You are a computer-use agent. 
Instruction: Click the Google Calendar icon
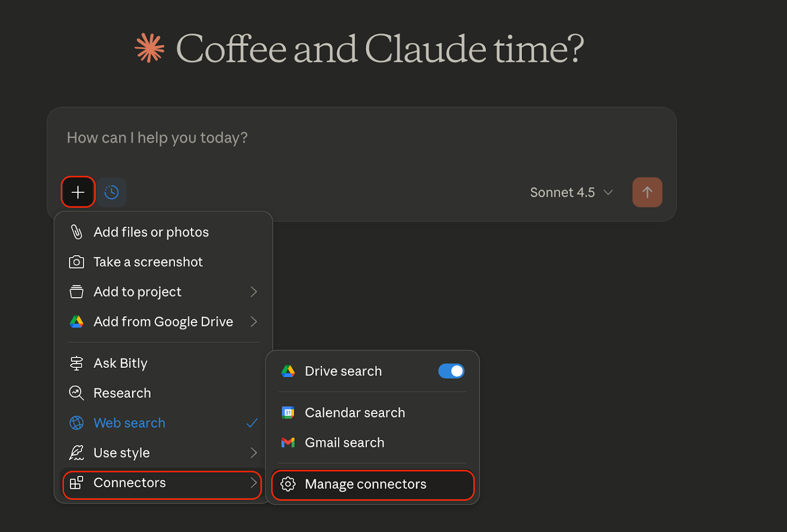point(288,413)
